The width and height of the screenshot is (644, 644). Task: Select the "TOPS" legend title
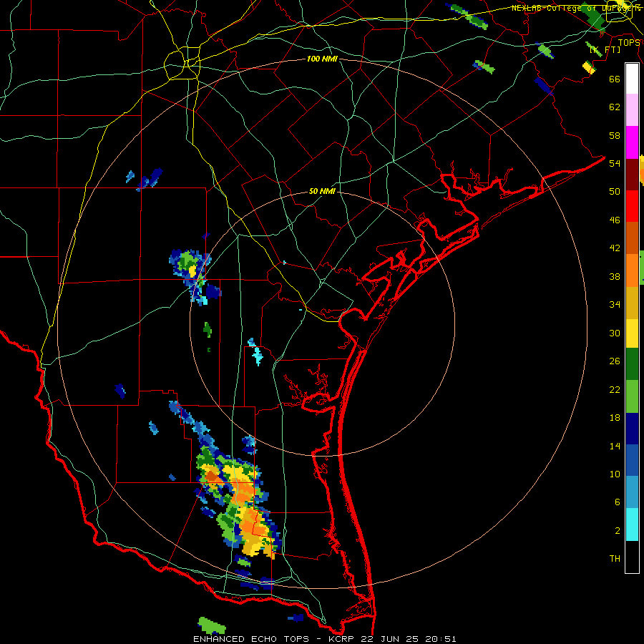tap(629, 43)
